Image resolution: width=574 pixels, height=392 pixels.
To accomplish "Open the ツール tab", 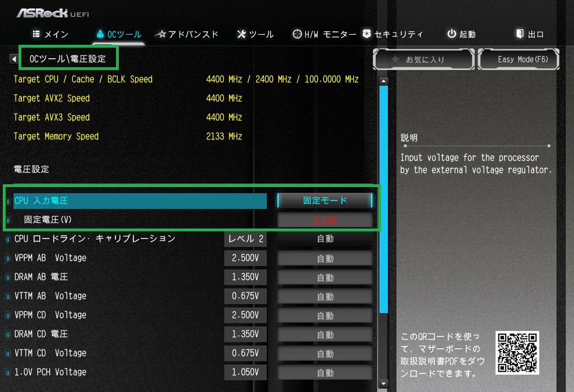I will coord(256,34).
